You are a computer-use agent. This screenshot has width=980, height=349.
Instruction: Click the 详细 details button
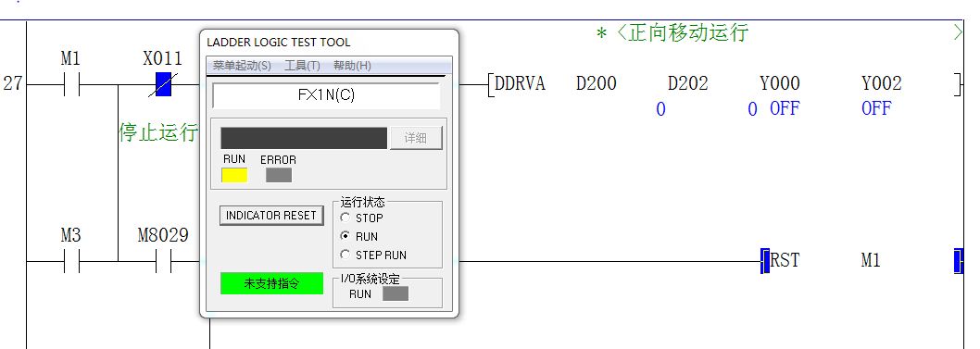pyautogui.click(x=416, y=138)
